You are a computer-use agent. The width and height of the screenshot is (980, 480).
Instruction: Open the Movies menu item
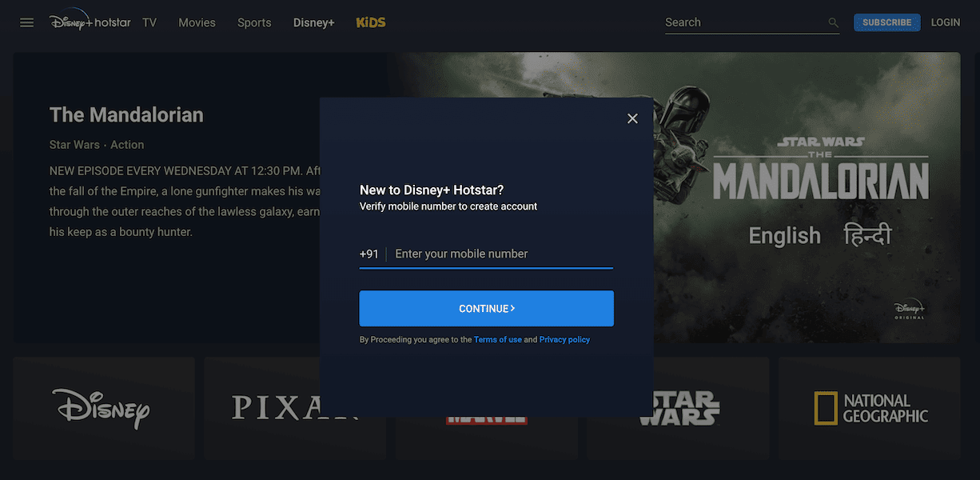pos(197,22)
